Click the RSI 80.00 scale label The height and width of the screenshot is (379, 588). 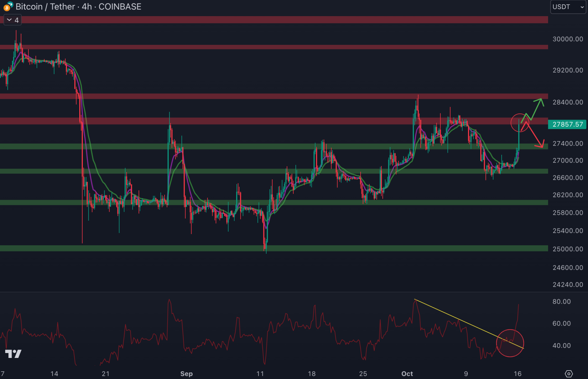[562, 301]
